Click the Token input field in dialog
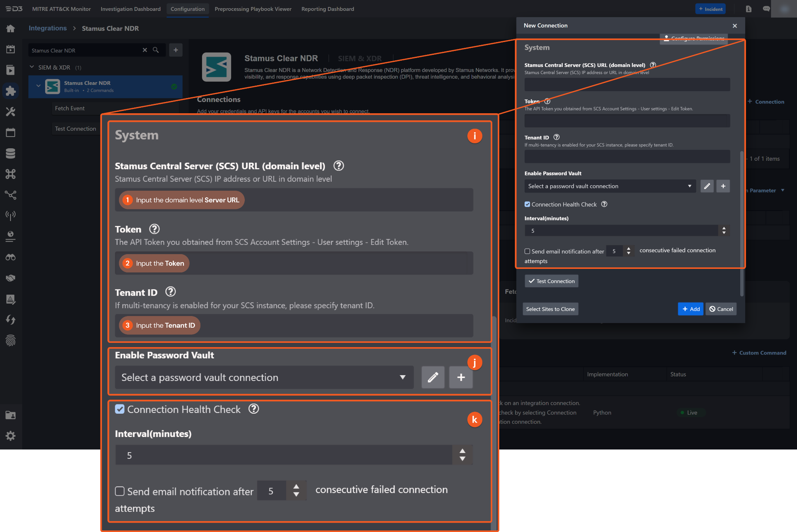Screen dimensions: 797x532 [x=627, y=121]
